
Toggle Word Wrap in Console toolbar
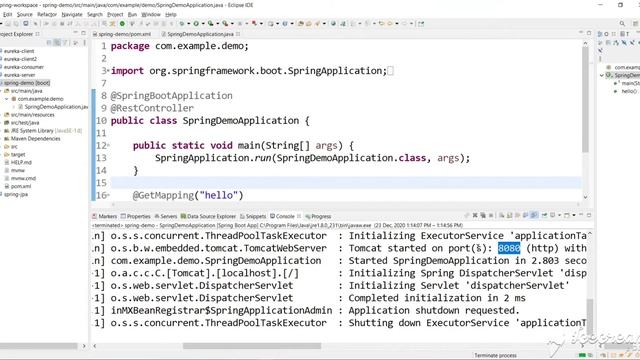pyautogui.click(x=518, y=216)
